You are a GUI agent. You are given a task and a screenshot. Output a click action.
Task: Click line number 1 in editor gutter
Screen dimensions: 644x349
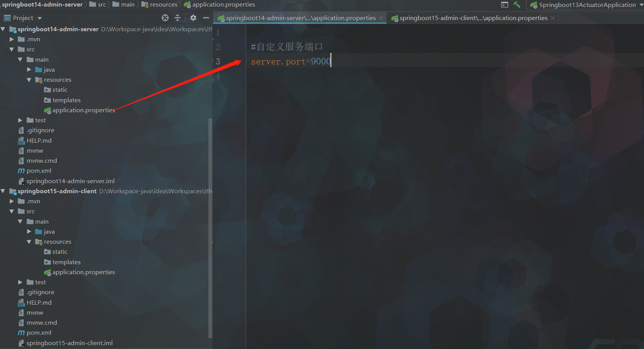pyautogui.click(x=218, y=32)
